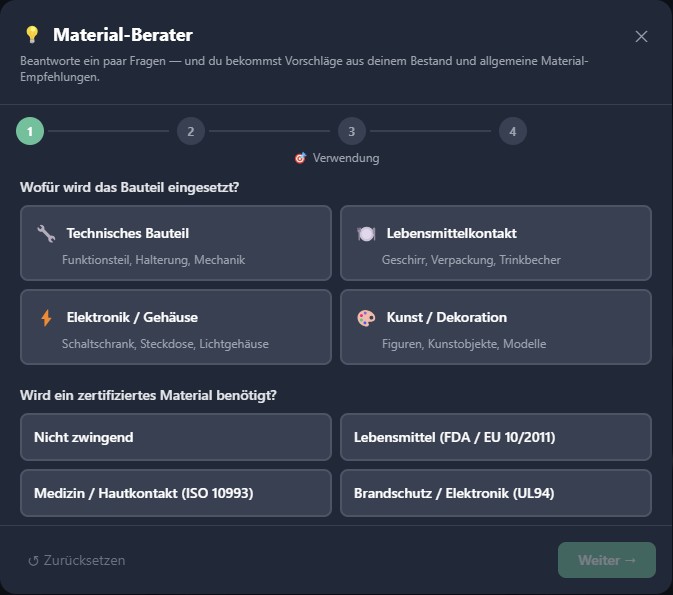Choose the Lebensmittelkontakt title
The image size is (673, 595).
[x=452, y=233]
